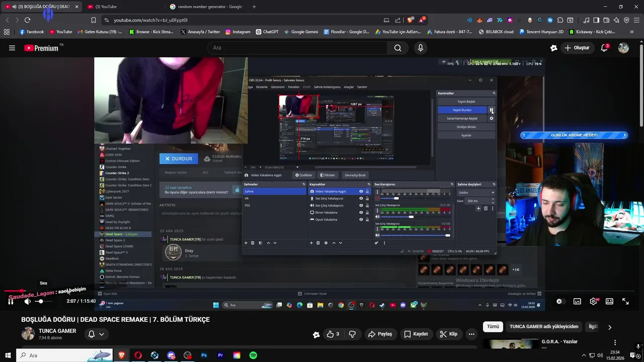Reload the page

(27, 20)
